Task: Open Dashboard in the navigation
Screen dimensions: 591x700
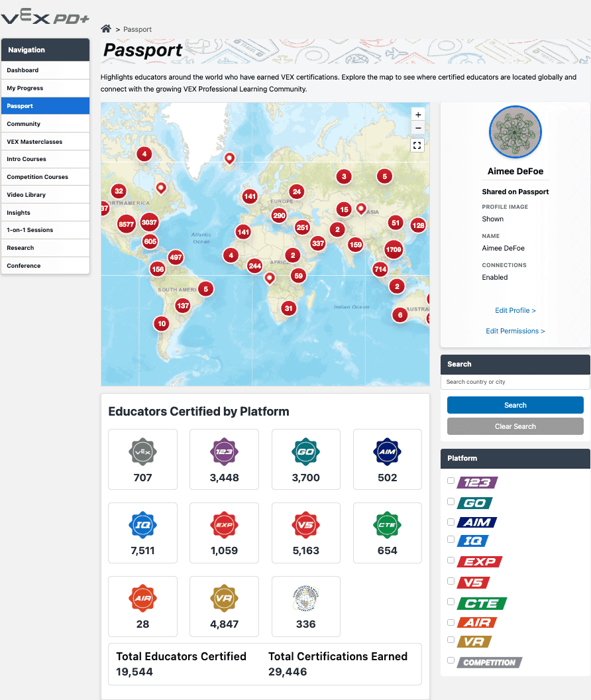Action: click(x=45, y=70)
